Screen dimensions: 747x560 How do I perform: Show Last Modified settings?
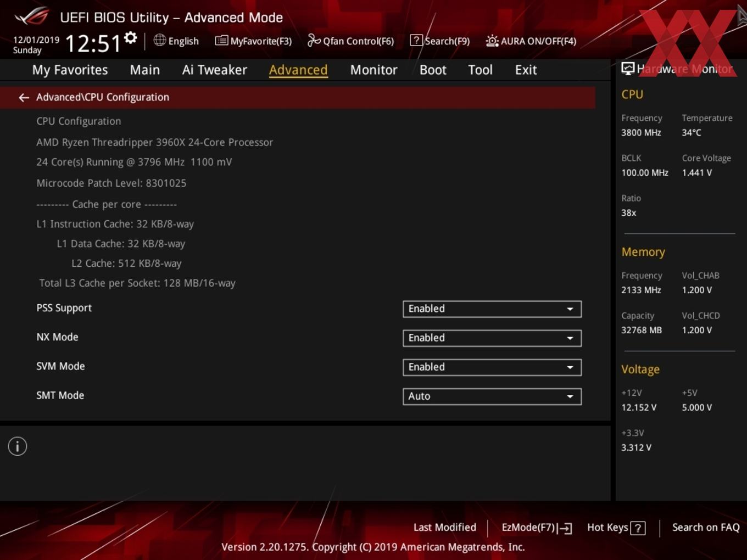pyautogui.click(x=445, y=528)
